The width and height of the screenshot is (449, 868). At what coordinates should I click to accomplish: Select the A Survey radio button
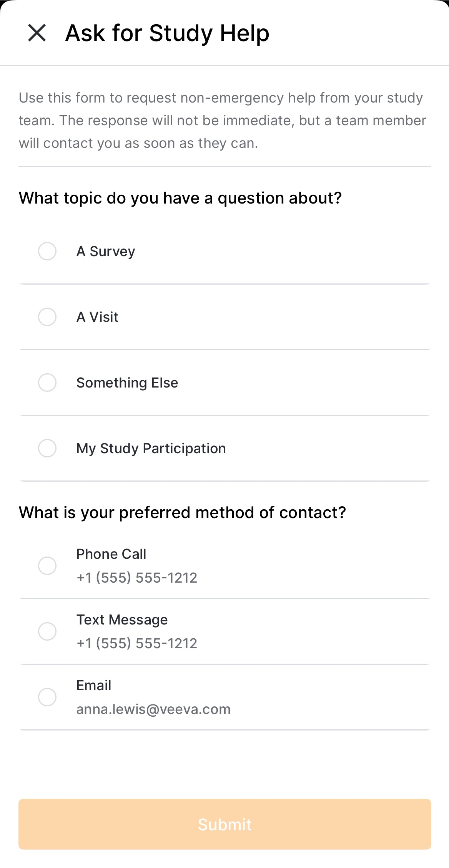47,251
